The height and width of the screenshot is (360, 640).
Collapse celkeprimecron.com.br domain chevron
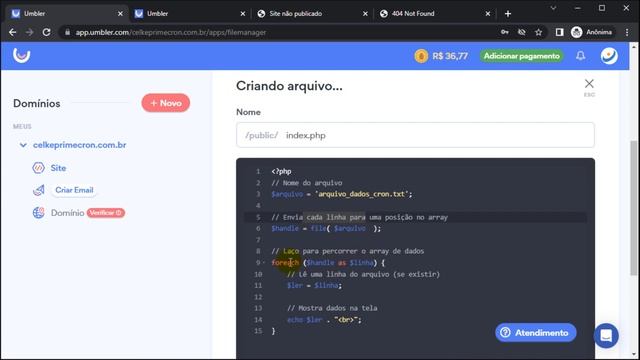click(23, 145)
